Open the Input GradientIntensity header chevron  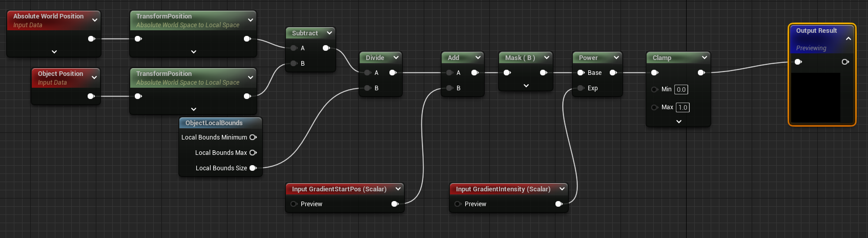(562, 189)
